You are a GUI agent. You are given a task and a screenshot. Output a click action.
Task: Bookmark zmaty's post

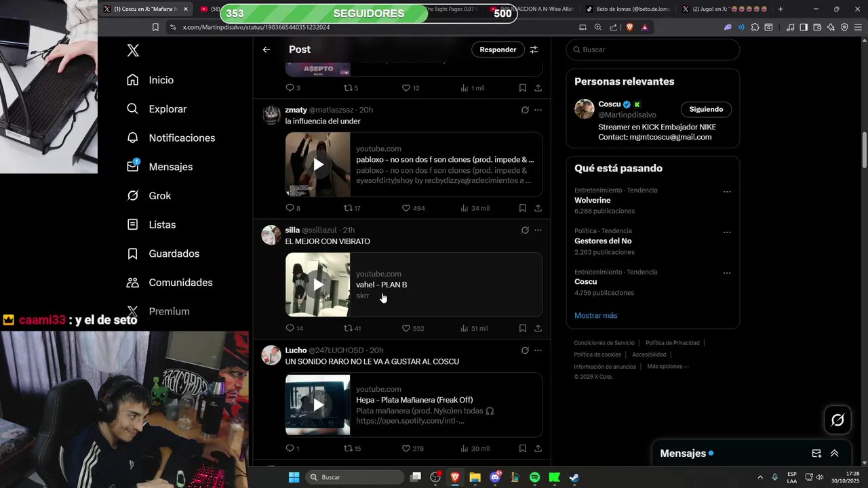[522, 208]
